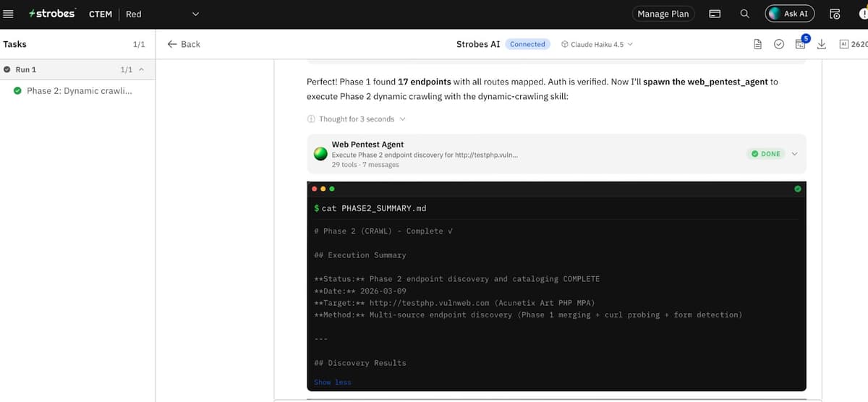Go Back using the arrow link

coord(184,44)
